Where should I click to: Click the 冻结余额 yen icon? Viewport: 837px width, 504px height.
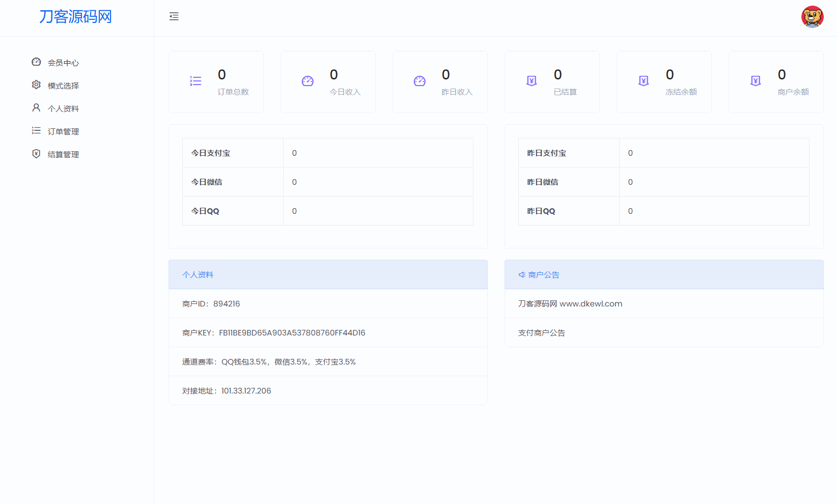[x=644, y=81]
